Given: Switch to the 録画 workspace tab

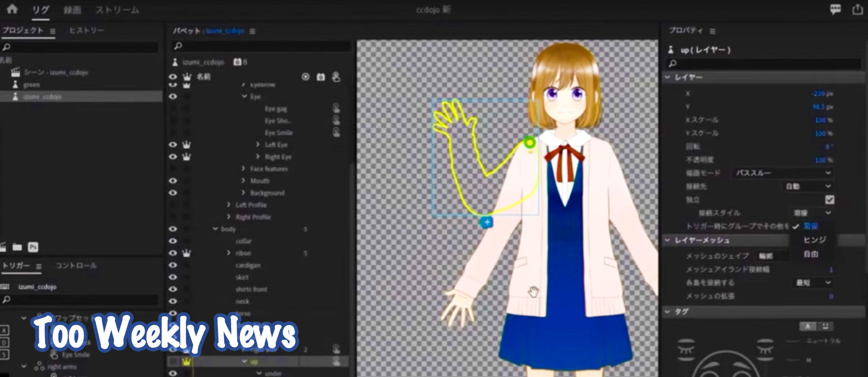Looking at the screenshot, I should click(72, 10).
